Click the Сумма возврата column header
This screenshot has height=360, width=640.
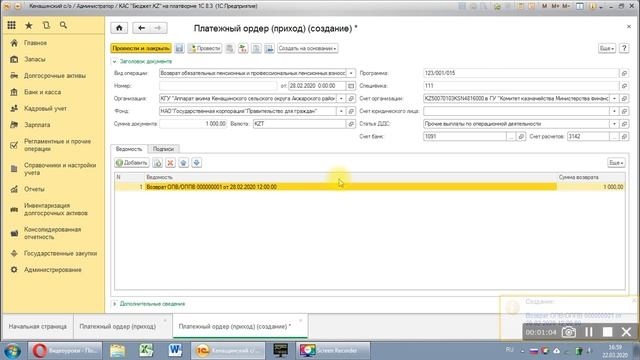(x=591, y=177)
